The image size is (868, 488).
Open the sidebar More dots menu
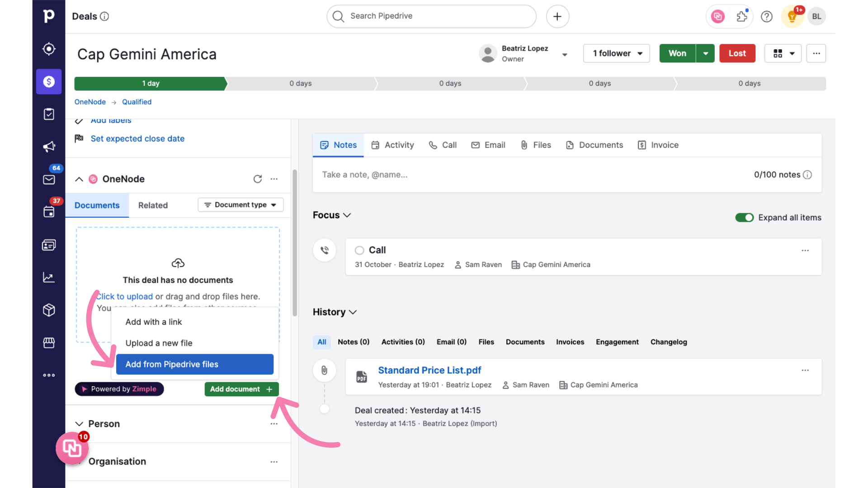[49, 375]
